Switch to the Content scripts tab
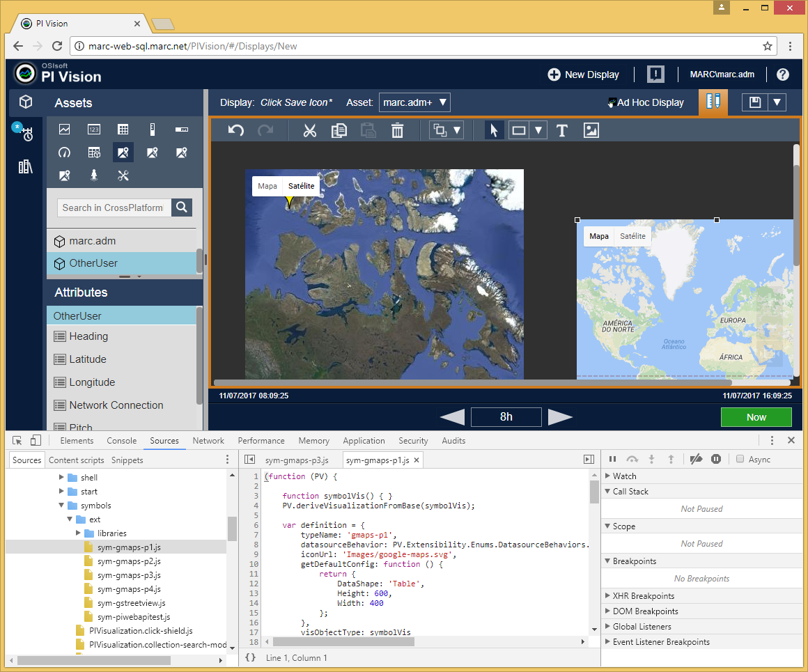This screenshot has height=672, width=808. tap(76, 460)
